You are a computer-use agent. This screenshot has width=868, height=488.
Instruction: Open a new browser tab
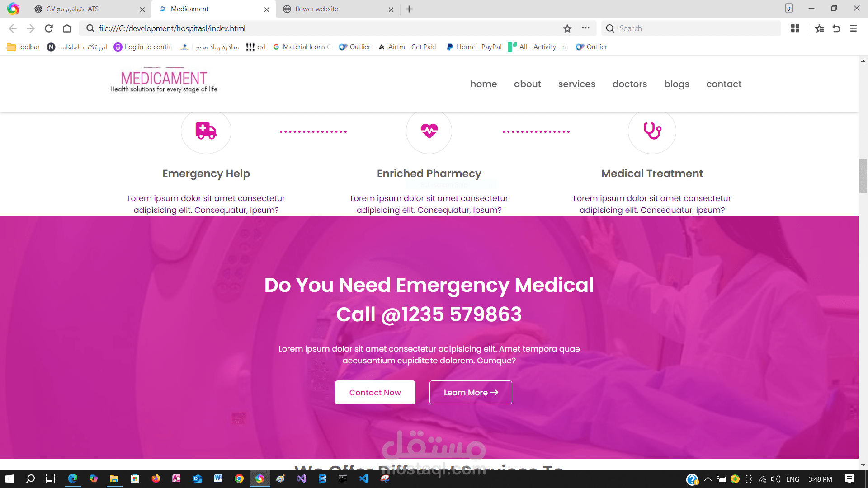tap(409, 9)
